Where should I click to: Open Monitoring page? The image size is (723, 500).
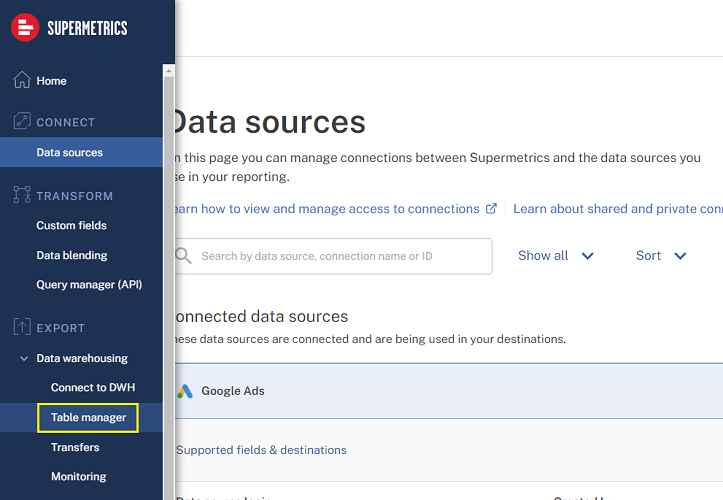[x=78, y=476]
